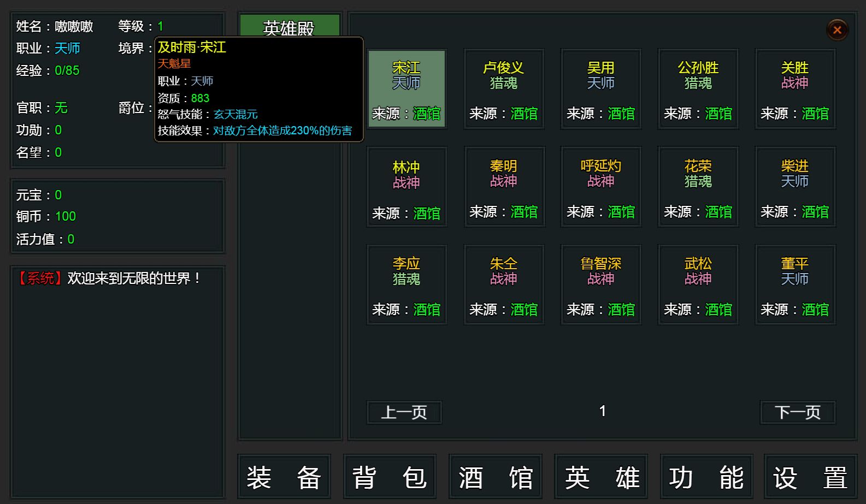The height and width of the screenshot is (504, 866).
Task: Close the hero hall panel
Action: pyautogui.click(x=837, y=30)
